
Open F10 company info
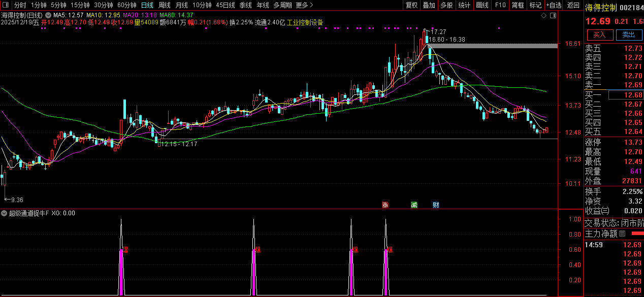coord(500,5)
